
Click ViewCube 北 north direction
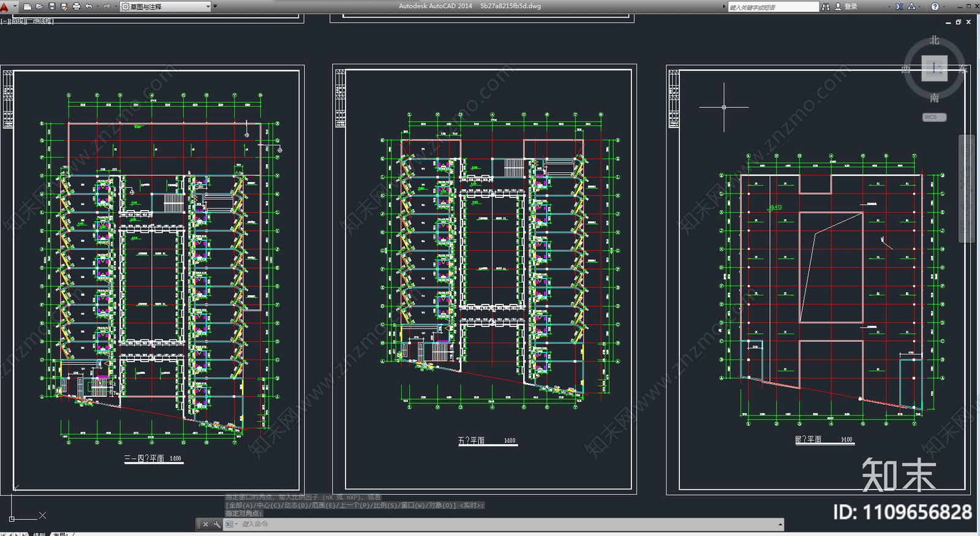(x=934, y=40)
